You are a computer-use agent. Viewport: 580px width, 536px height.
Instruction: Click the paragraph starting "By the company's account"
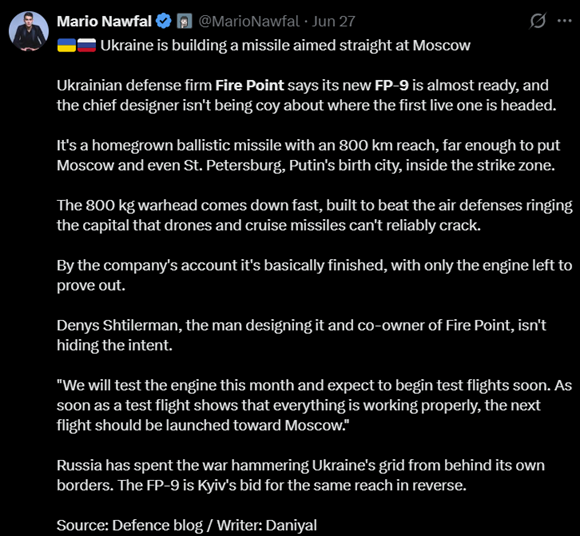tap(314, 275)
